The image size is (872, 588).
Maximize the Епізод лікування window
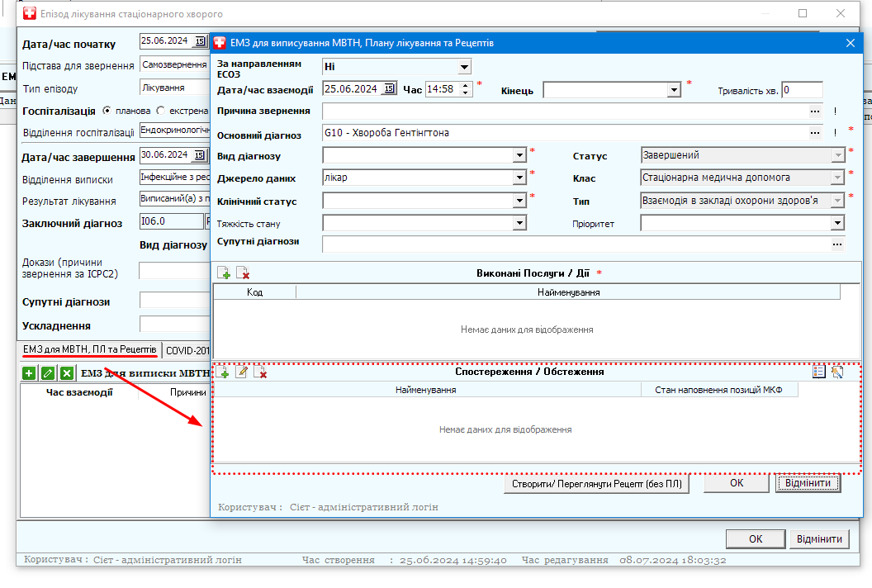click(803, 13)
